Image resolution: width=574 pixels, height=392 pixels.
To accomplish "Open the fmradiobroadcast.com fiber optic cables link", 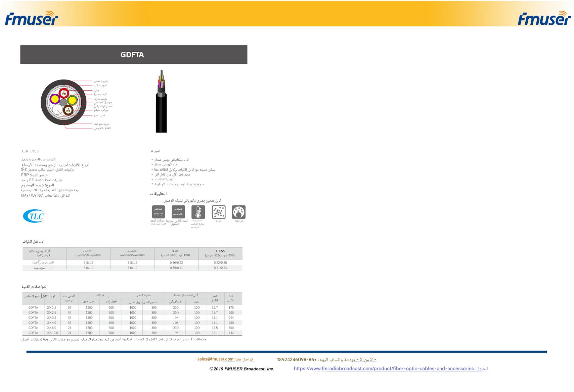I will (384, 369).
